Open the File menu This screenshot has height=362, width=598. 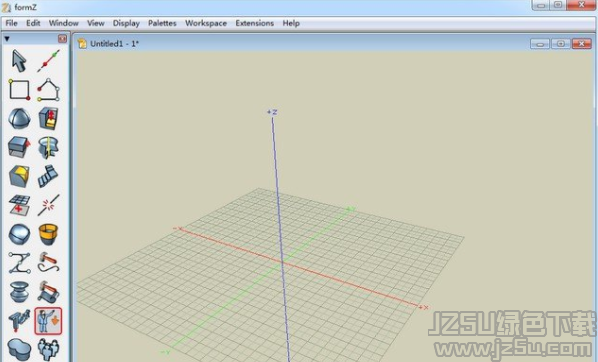pos(11,23)
